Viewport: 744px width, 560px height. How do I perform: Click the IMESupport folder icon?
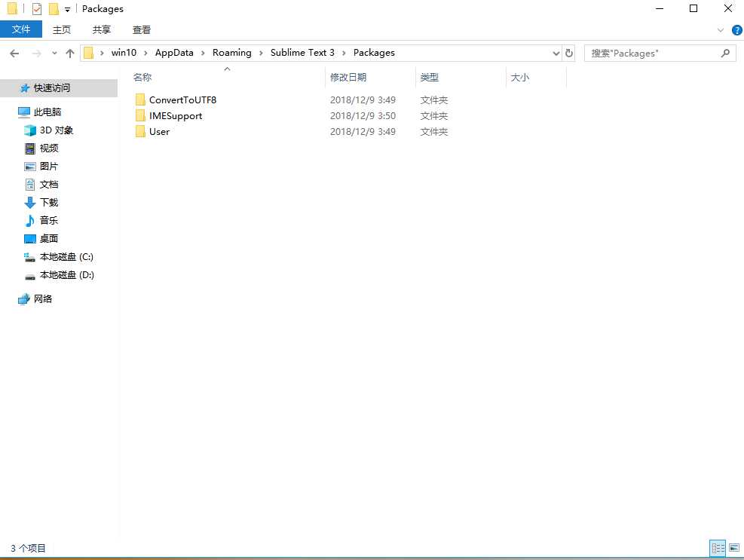140,116
